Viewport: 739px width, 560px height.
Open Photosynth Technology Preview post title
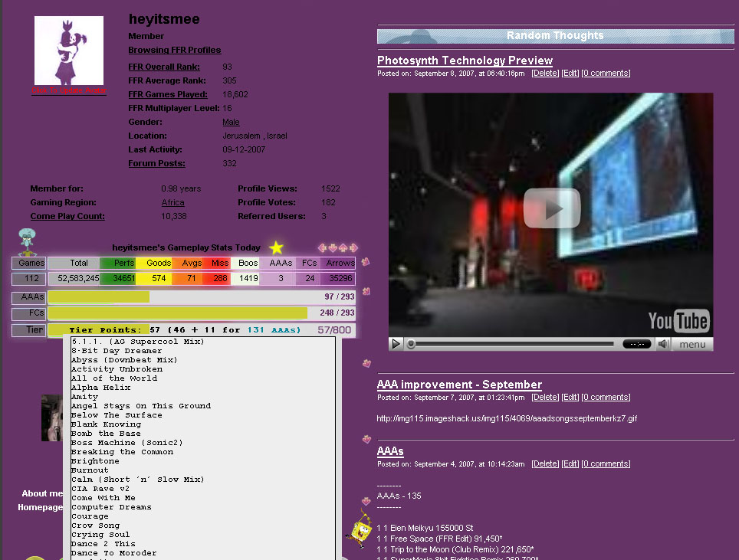[465, 61]
